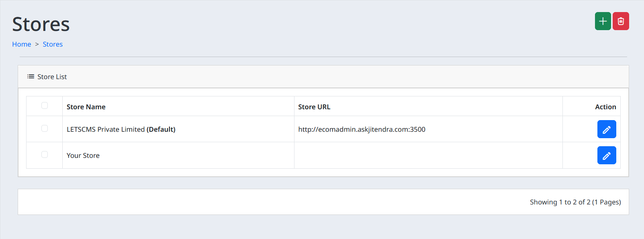Click the Stores page title
Viewport: 644px width, 239px height.
(41, 24)
